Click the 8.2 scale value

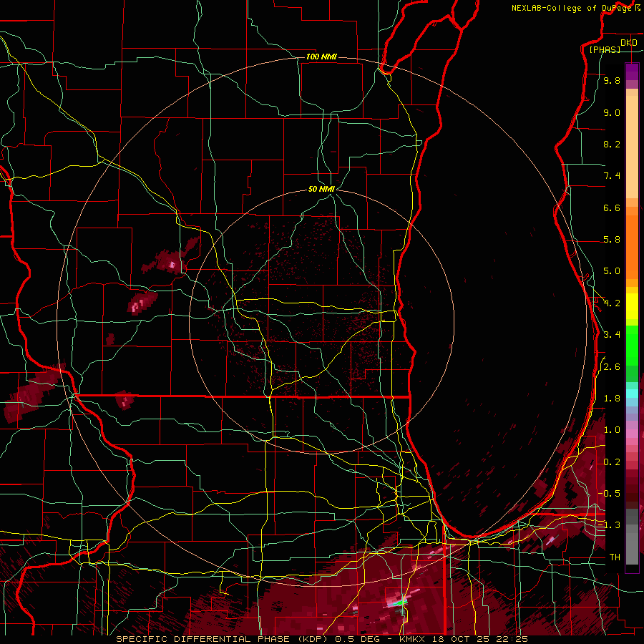point(612,144)
